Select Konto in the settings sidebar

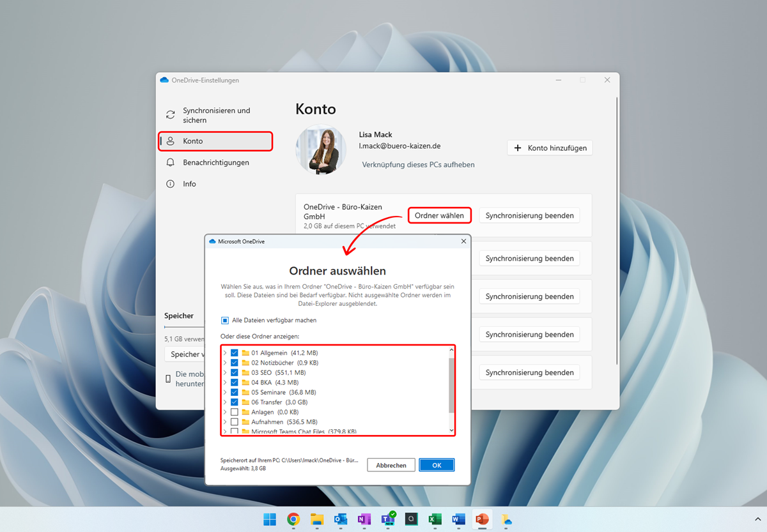pyautogui.click(x=216, y=141)
